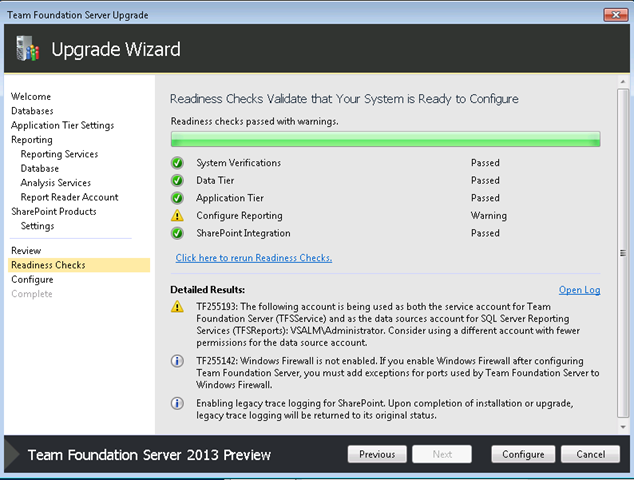
Task: Click the TF255193 warning icon in Detailed Results
Action: pyautogui.click(x=177, y=307)
